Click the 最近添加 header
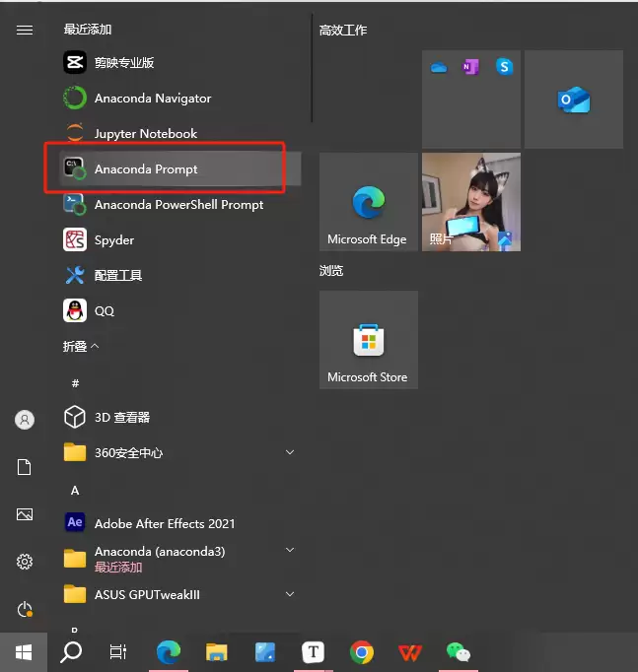 (x=88, y=30)
